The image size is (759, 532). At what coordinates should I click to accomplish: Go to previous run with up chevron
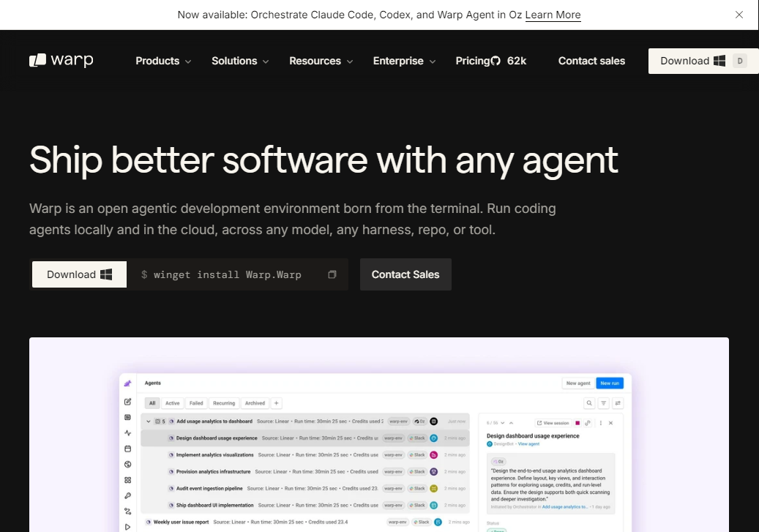(511, 423)
